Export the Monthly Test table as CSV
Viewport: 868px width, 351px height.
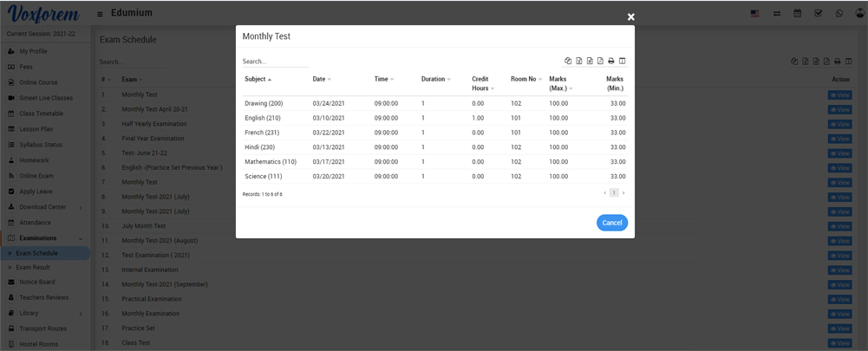[x=590, y=62]
